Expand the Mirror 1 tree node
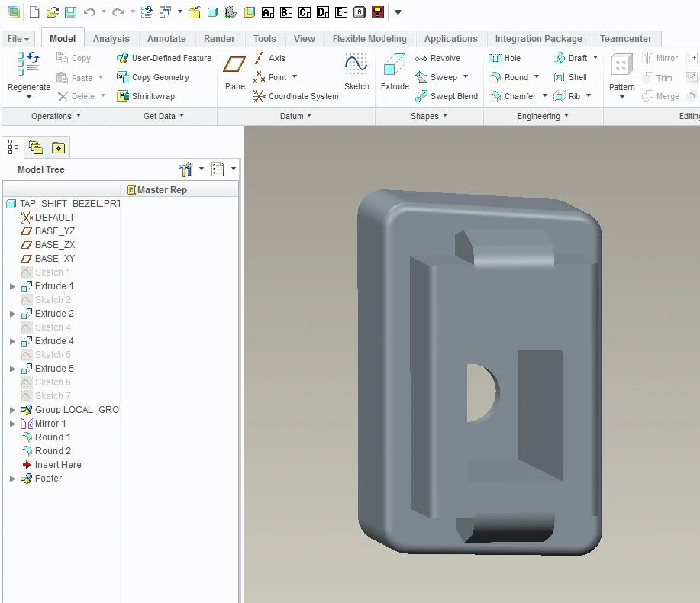700x603 pixels. 12,424
